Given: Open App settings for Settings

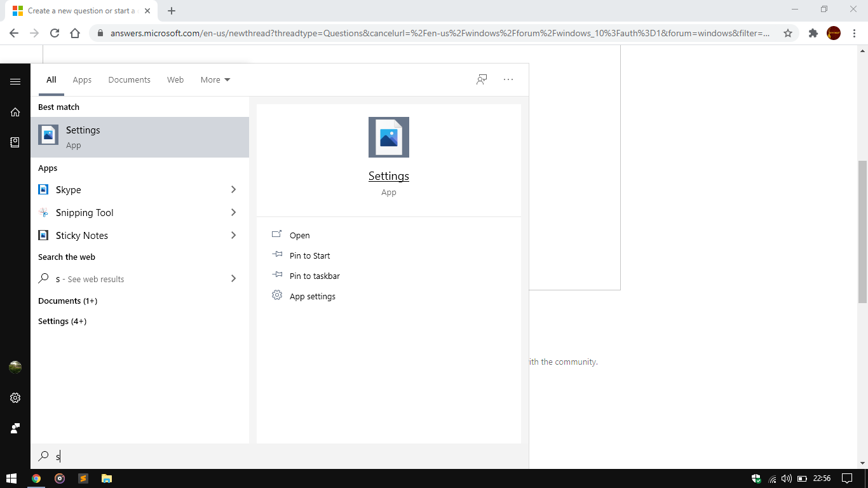Looking at the screenshot, I should click(x=313, y=296).
